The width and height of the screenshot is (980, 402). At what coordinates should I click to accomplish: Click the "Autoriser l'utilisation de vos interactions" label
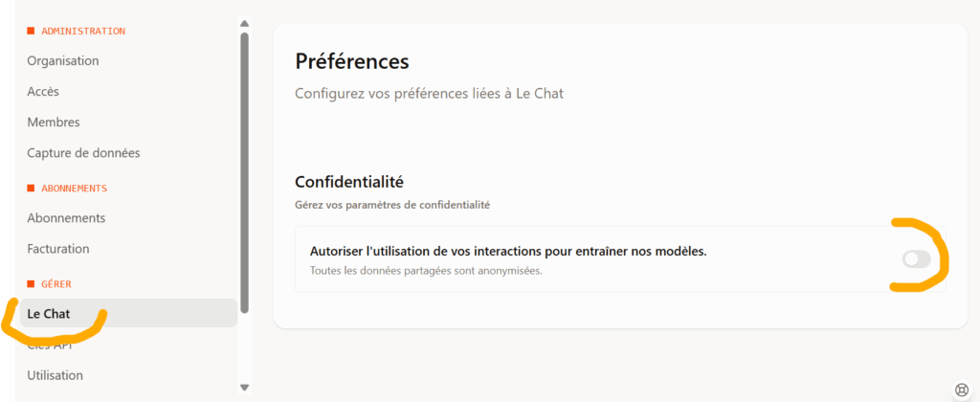coord(508,251)
